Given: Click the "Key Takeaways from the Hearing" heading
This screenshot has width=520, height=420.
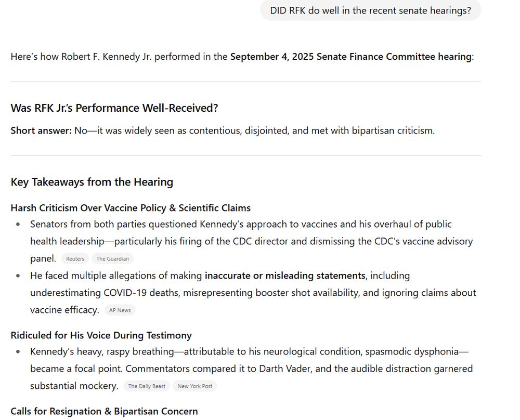Looking at the screenshot, I should [92, 181].
